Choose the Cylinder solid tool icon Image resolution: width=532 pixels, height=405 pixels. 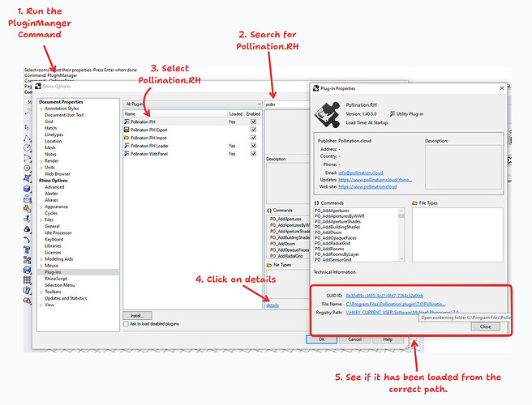pos(27,199)
